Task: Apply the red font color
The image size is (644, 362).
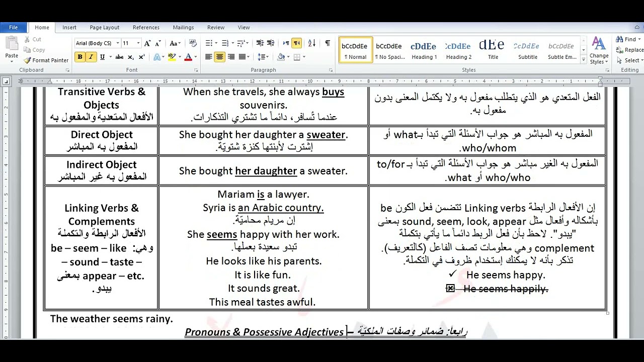Action: (x=188, y=57)
